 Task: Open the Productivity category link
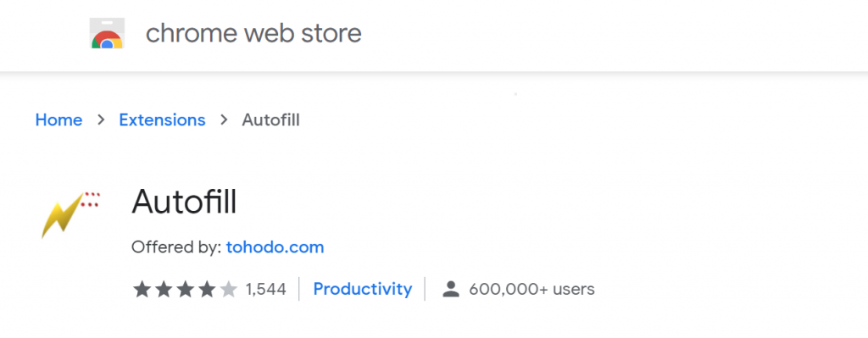pyautogui.click(x=363, y=289)
